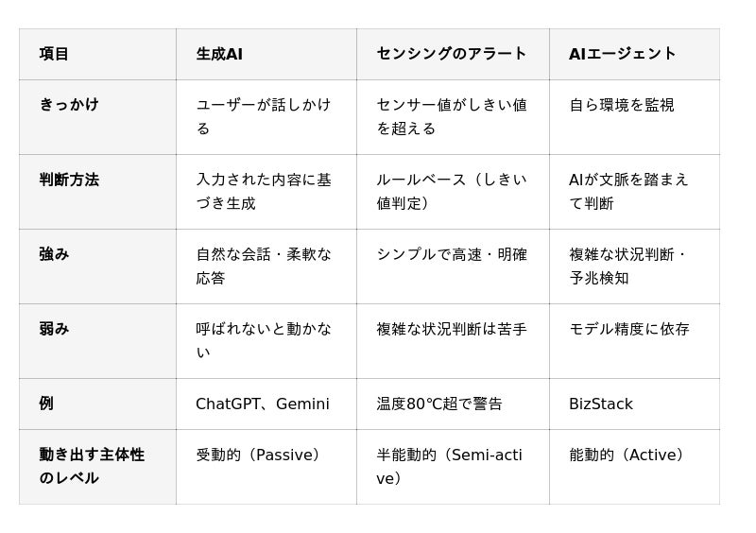756x533 pixels.
Task: Select the 自ら環境を監視 cell
Action: pyautogui.click(x=634, y=117)
